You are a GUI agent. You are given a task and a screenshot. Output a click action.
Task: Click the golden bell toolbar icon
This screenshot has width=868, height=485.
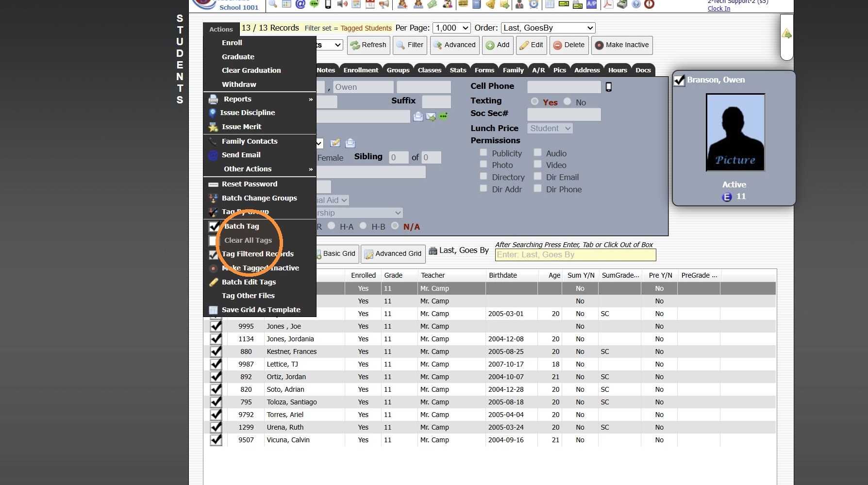491,4
